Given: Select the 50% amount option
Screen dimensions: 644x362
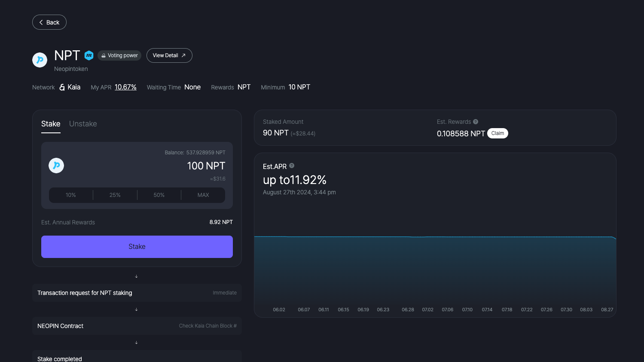Looking at the screenshot, I should [x=159, y=195].
